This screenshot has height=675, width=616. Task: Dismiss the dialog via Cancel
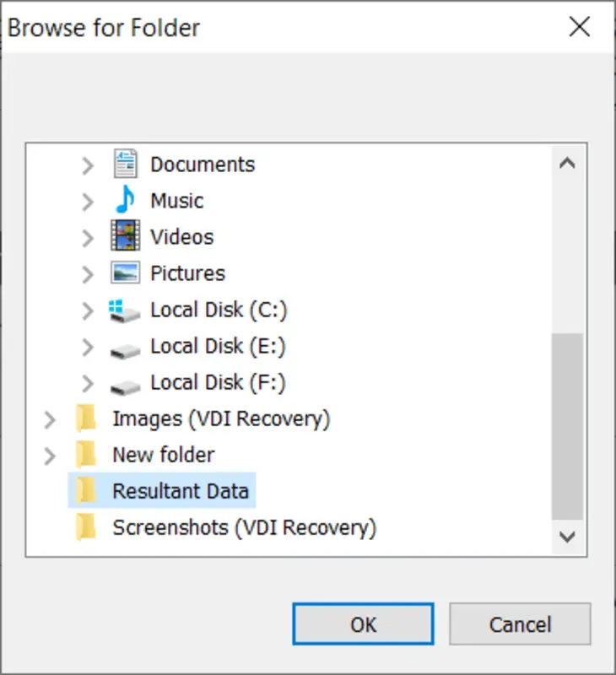coord(520,624)
